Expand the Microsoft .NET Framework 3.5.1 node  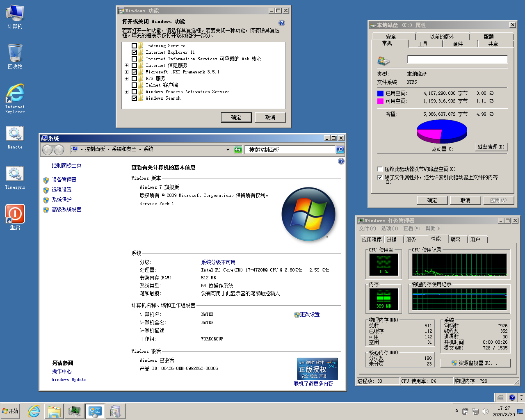tap(126, 72)
